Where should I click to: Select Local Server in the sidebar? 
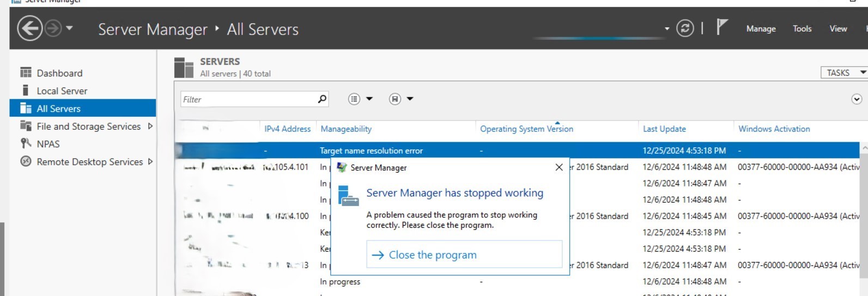click(62, 91)
